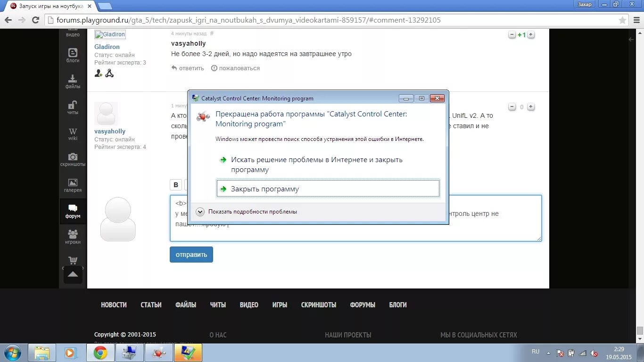The image size is (644, 362).
Task: Click the address bar URL
Action: pyautogui.click(x=248, y=20)
